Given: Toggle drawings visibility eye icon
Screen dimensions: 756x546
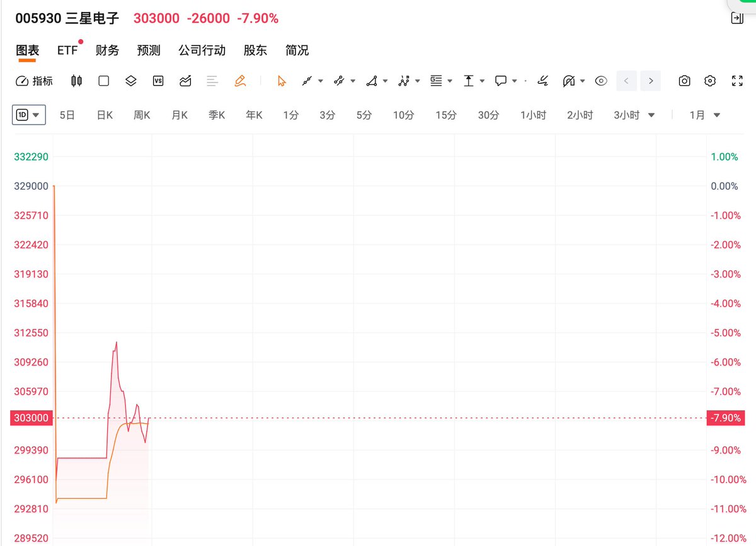Looking at the screenshot, I should tap(601, 81).
